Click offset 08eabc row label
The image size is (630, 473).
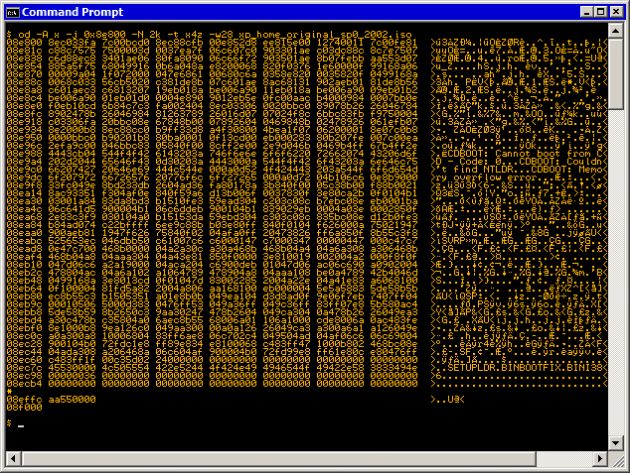[x=24, y=241]
